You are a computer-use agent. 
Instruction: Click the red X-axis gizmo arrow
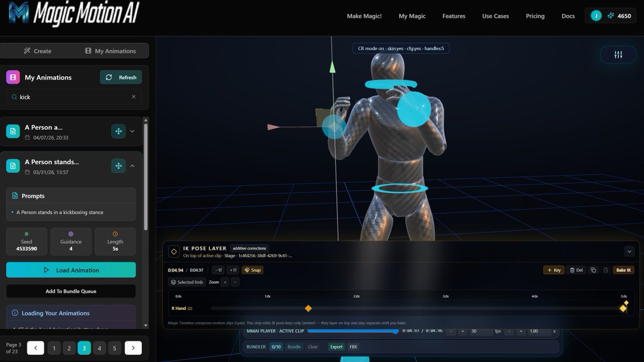click(x=274, y=127)
